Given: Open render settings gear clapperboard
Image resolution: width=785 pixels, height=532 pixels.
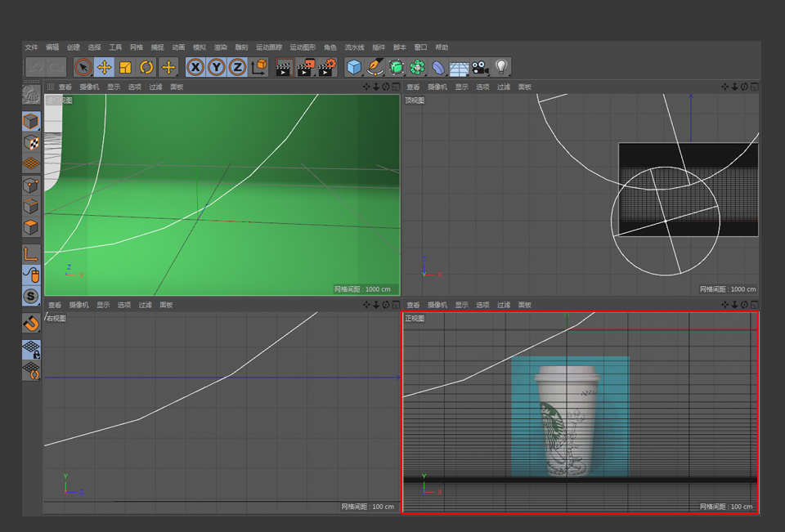Looking at the screenshot, I should coord(327,67).
